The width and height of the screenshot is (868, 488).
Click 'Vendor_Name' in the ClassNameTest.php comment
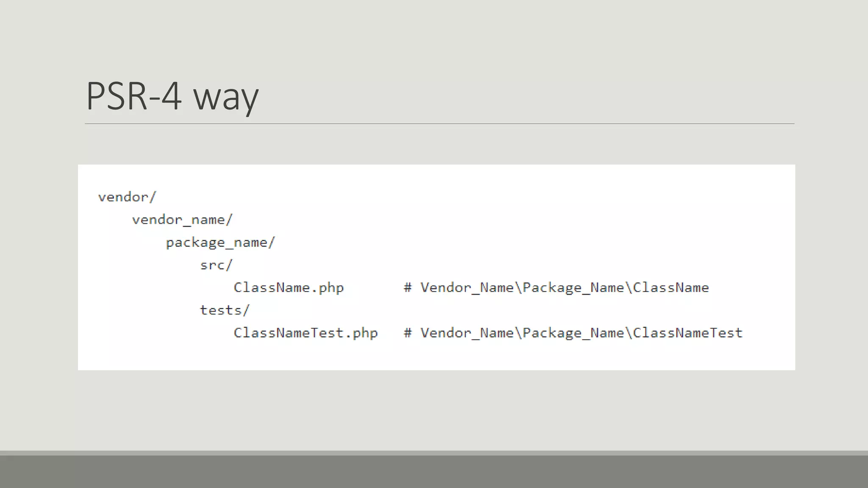coord(467,333)
